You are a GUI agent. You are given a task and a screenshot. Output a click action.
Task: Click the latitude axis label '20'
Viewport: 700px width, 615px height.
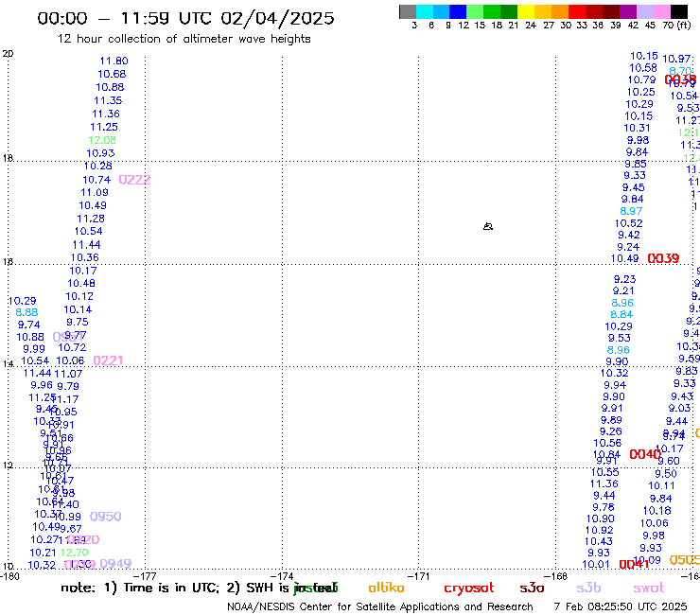[x=8, y=54]
